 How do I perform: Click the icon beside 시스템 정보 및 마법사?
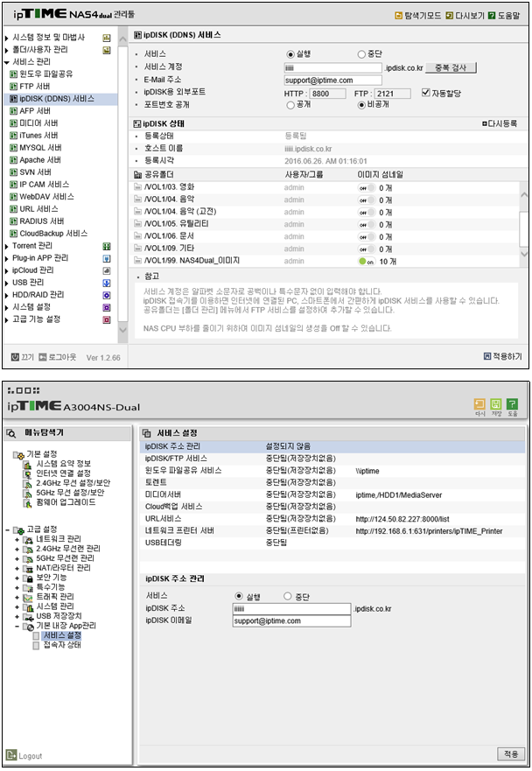click(x=106, y=38)
